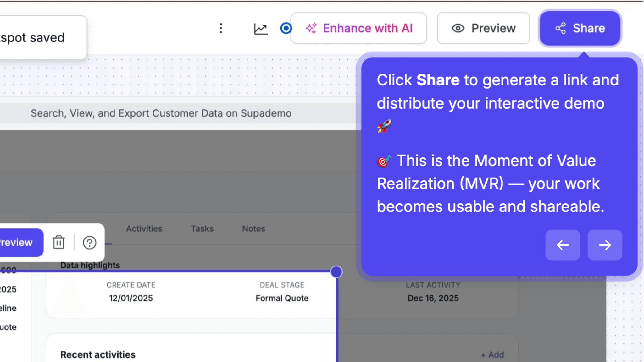Switch to the Notes tab

click(253, 228)
